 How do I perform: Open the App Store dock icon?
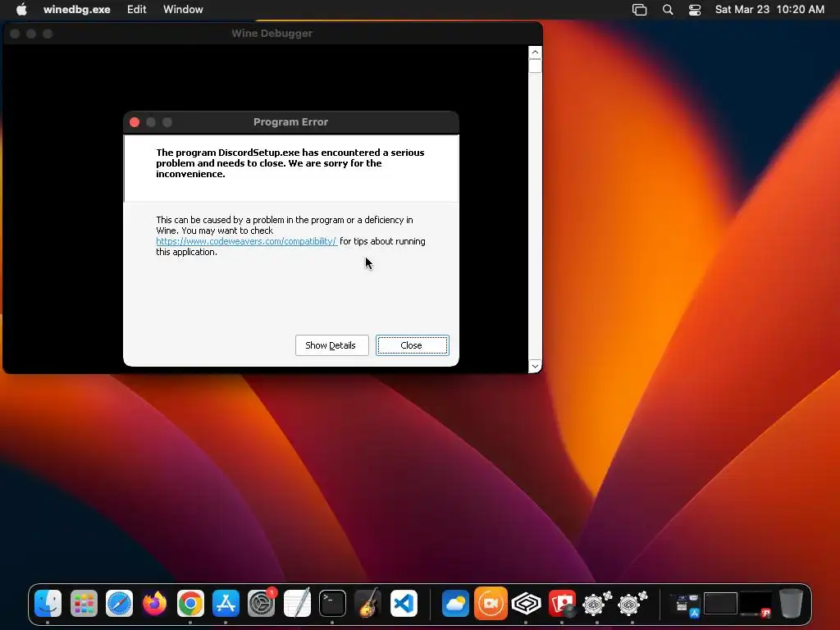[226, 604]
